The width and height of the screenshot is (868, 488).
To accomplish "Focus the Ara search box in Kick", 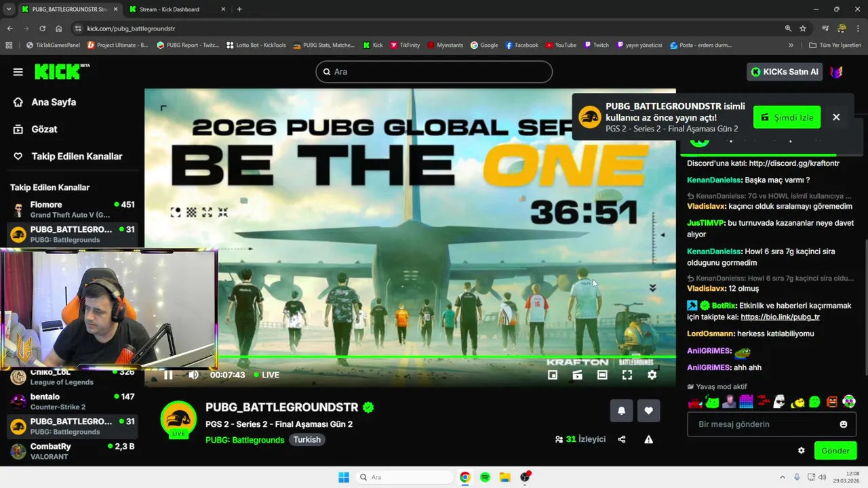I will click(434, 72).
